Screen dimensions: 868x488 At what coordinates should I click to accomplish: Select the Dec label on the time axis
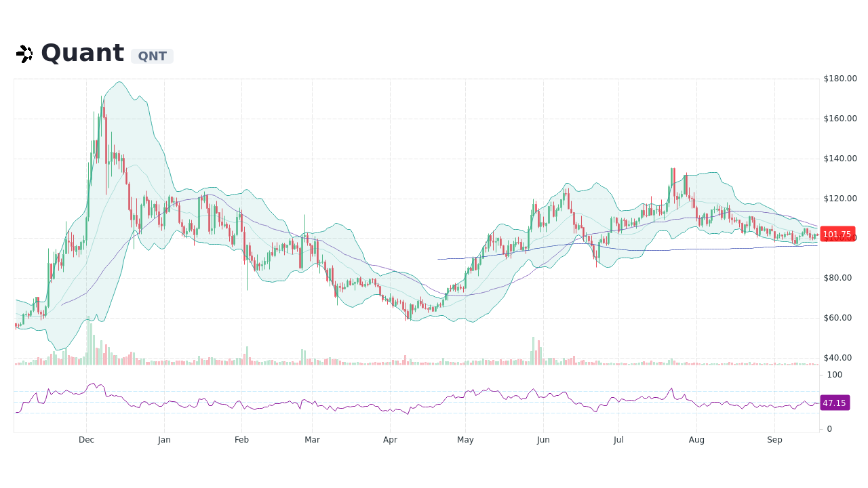coord(86,439)
